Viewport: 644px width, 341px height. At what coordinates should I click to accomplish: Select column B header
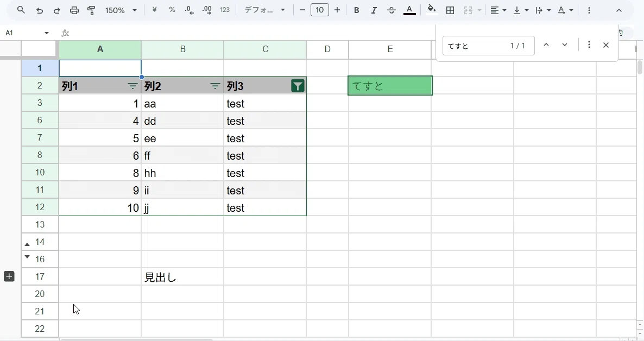click(x=183, y=49)
